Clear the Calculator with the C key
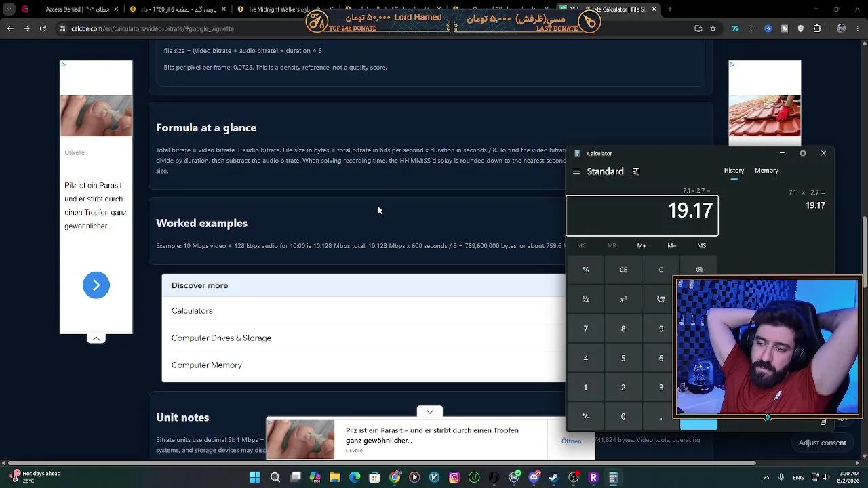 pos(661,270)
